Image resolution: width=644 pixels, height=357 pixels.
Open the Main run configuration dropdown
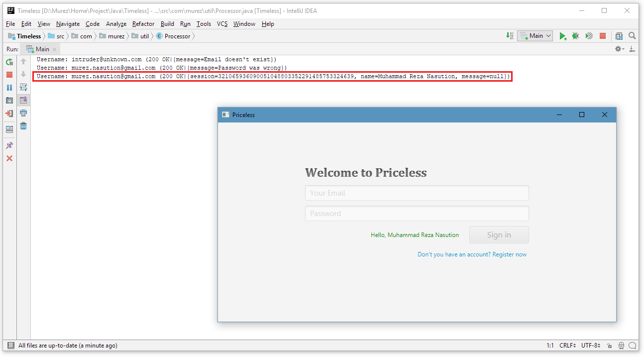pyautogui.click(x=535, y=36)
